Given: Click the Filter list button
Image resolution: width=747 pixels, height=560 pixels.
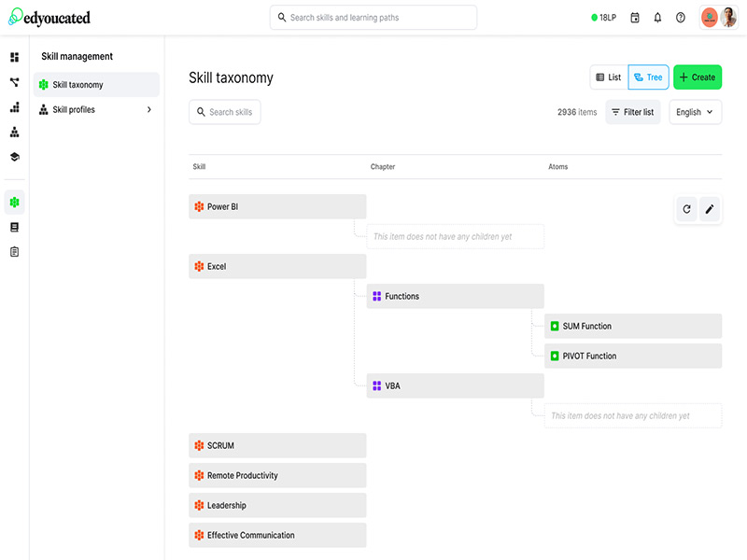Looking at the screenshot, I should coord(632,112).
